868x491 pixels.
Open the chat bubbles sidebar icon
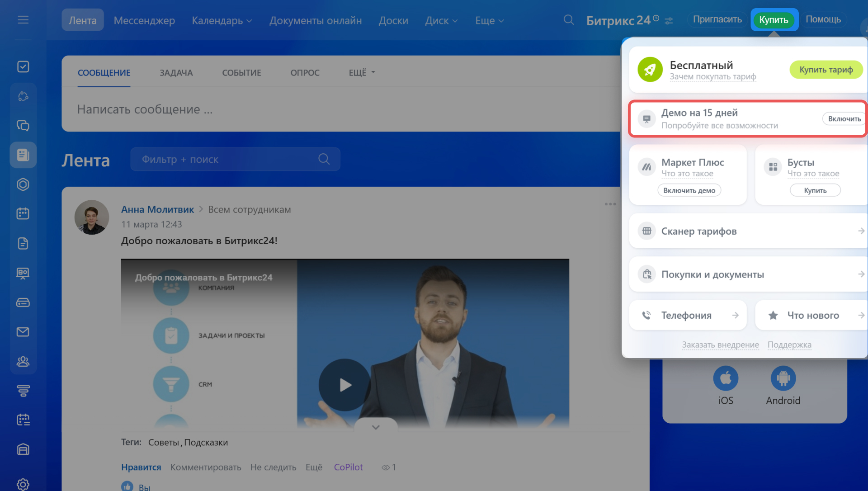[x=23, y=125]
